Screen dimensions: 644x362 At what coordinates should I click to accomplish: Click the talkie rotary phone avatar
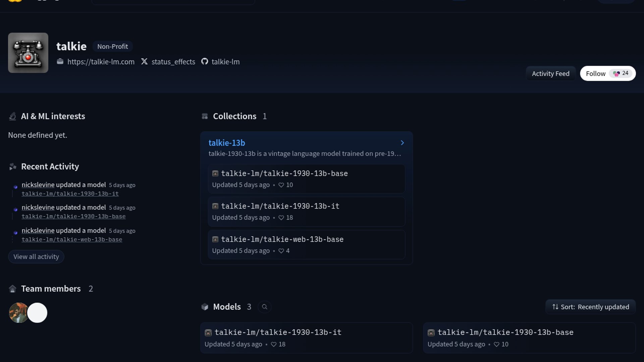coord(28,53)
